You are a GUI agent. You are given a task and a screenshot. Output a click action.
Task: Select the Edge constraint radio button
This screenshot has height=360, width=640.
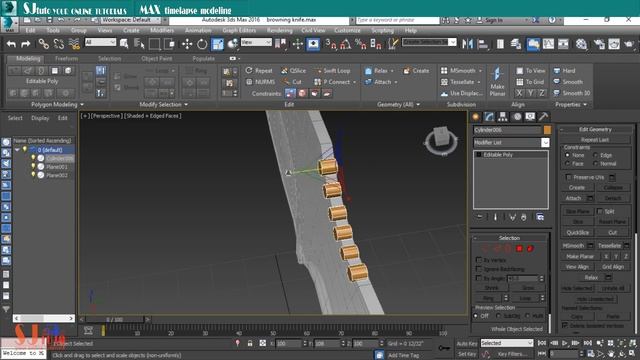596,155
